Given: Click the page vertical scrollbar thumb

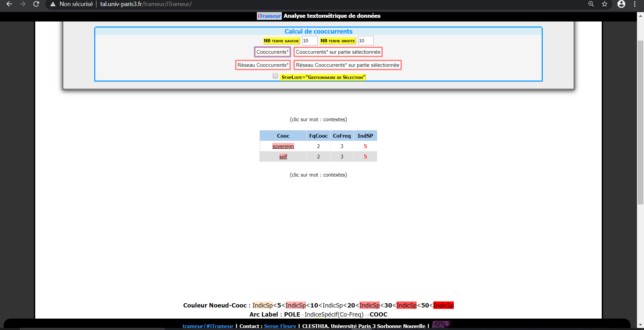Looking at the screenshot, I should [640, 123].
